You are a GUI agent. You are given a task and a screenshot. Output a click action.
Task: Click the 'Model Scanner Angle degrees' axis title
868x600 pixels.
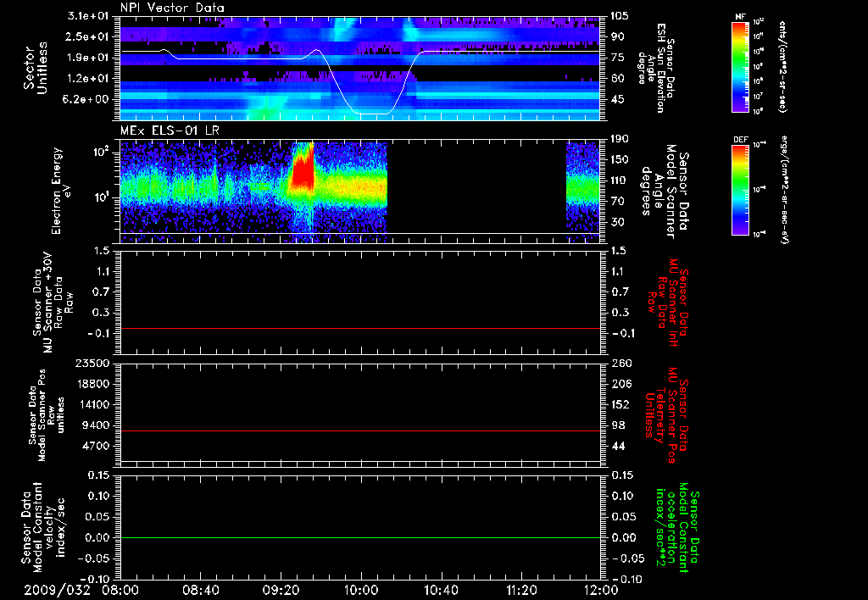tap(665, 192)
